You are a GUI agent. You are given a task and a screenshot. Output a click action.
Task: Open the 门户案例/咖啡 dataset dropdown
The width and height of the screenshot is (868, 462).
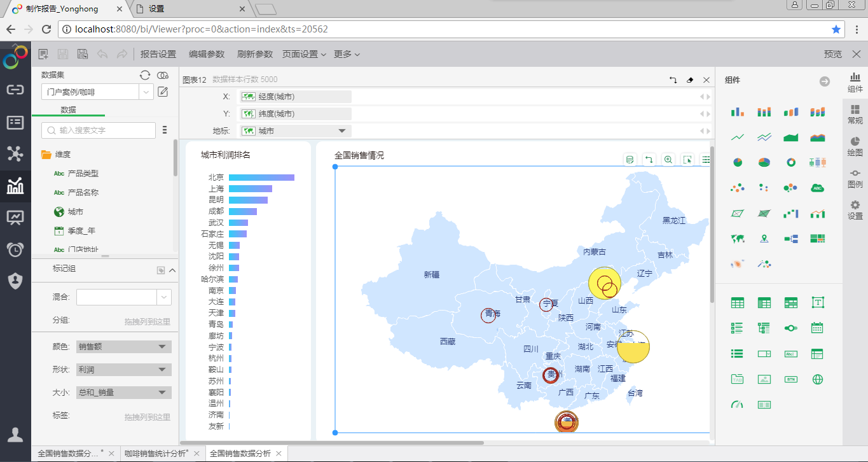tap(97, 92)
